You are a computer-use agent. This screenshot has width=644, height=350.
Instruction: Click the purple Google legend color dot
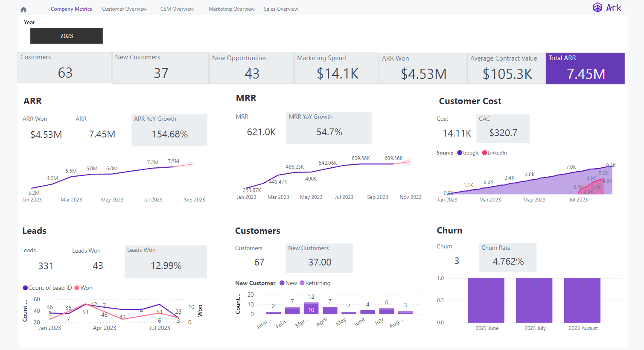(x=459, y=152)
